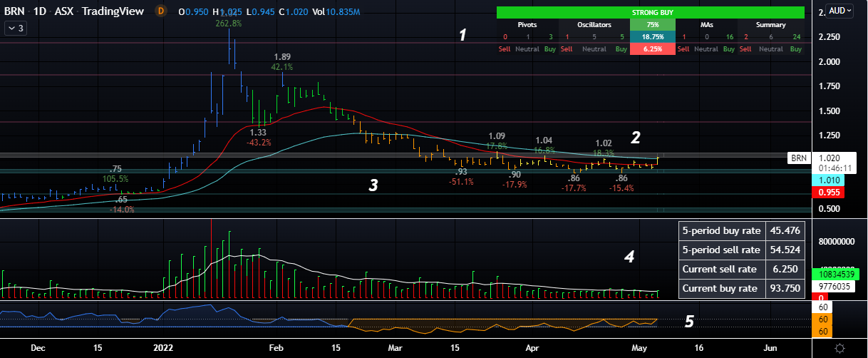Click the MAs column header
868x358 pixels.
[708, 25]
